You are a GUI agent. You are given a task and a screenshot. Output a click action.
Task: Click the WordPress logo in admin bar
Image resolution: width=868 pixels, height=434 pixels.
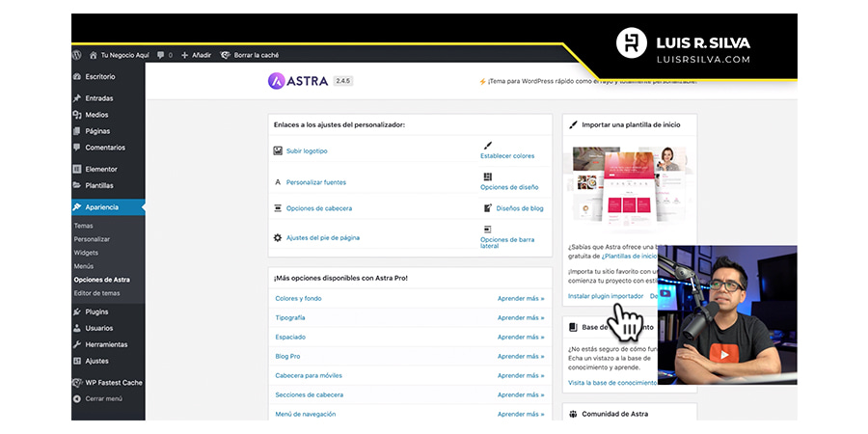(77, 55)
